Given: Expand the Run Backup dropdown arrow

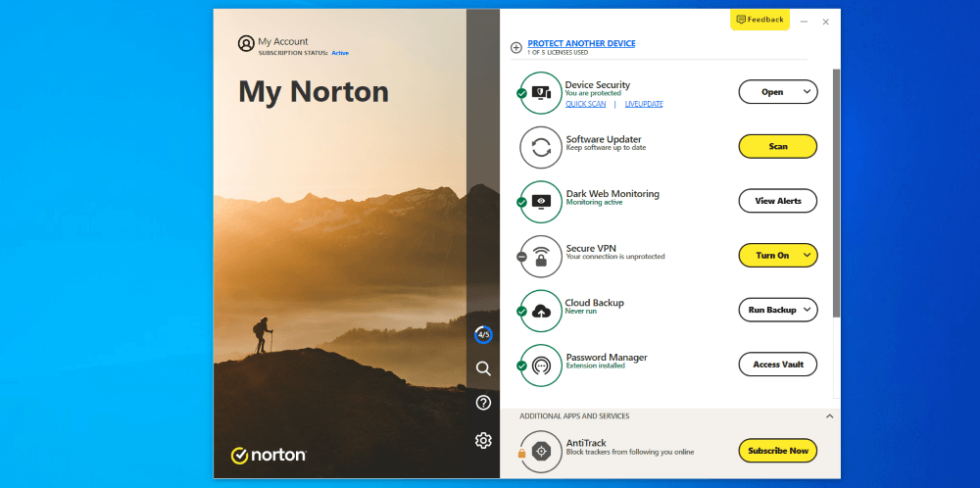Looking at the screenshot, I should [807, 309].
